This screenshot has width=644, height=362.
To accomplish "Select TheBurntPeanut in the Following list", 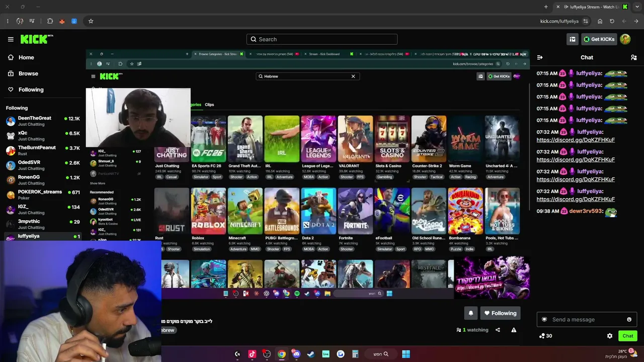I will click(43, 150).
